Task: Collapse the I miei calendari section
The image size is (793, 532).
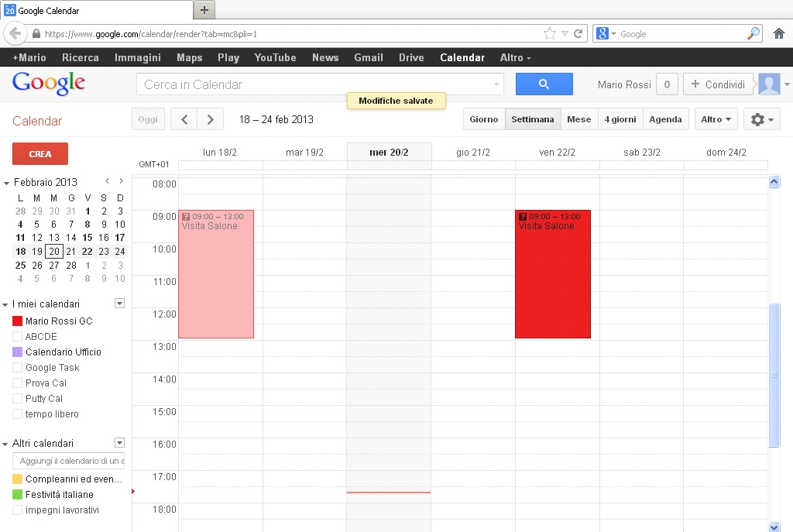Action: [x=5, y=304]
